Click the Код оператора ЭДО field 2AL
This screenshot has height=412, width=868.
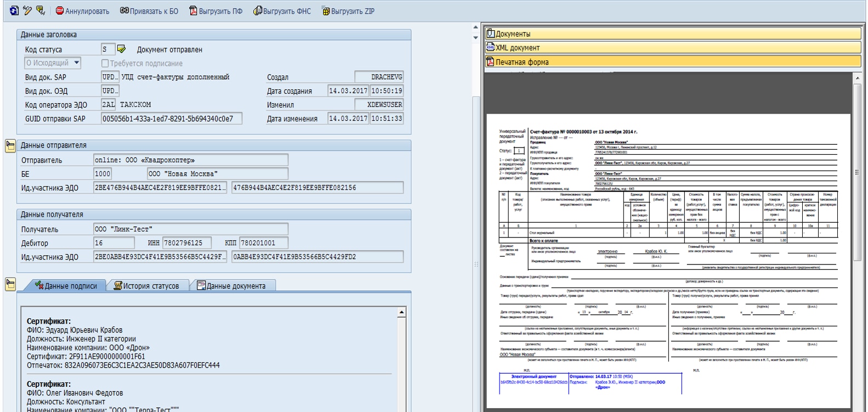coord(109,104)
